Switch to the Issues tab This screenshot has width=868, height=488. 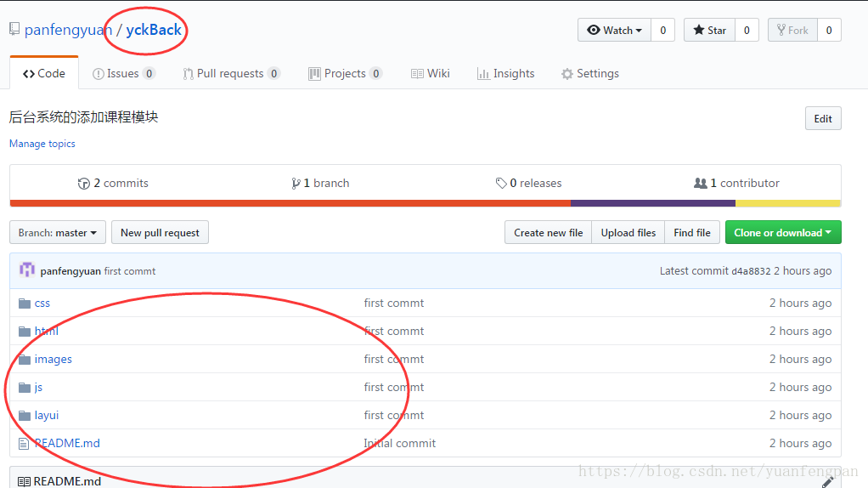point(124,73)
